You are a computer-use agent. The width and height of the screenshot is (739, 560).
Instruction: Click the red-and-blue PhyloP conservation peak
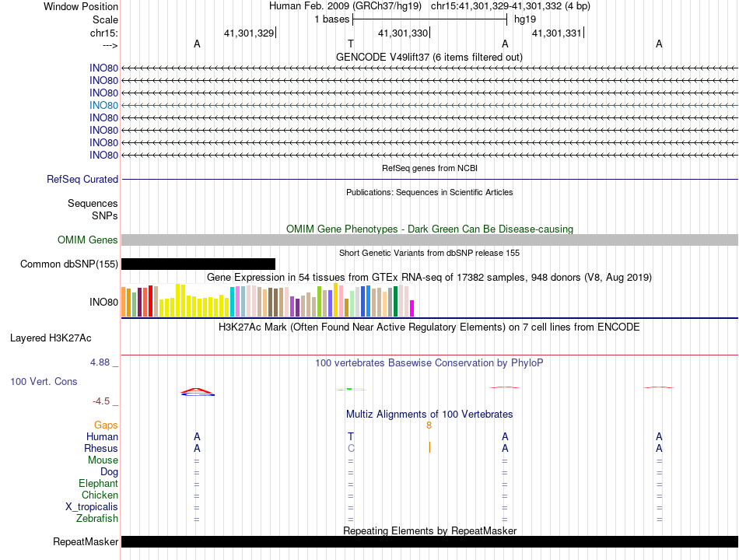click(x=198, y=392)
